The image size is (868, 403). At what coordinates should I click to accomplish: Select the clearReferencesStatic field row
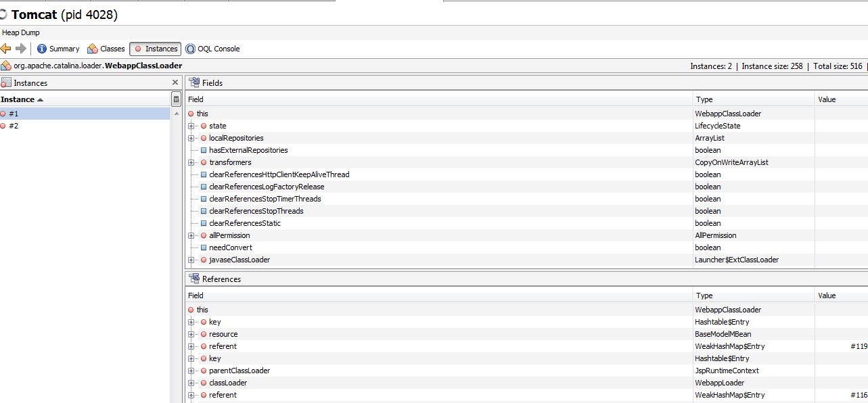coord(244,223)
